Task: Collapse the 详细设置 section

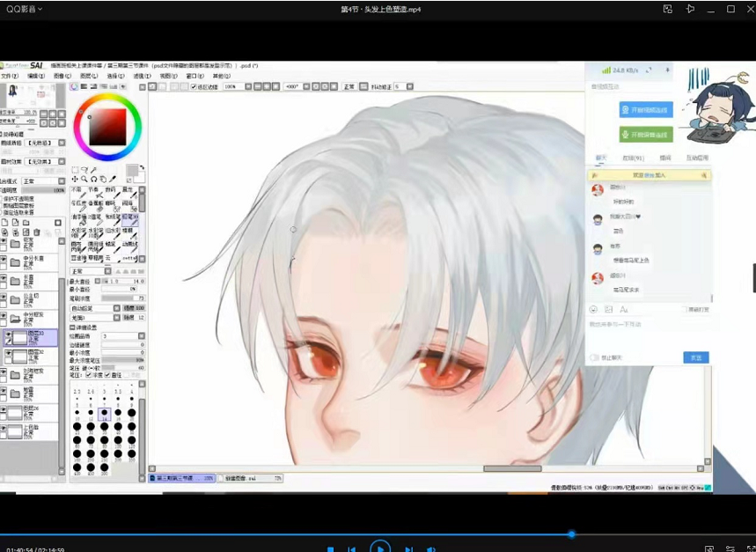Action: point(72,328)
